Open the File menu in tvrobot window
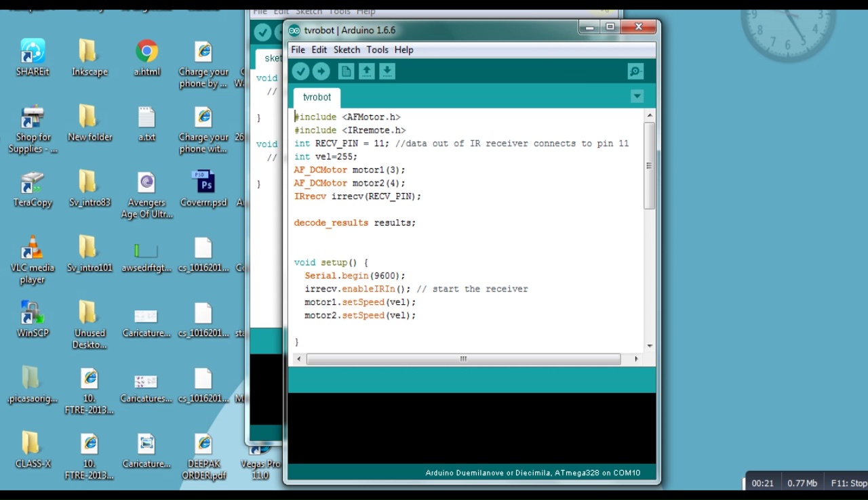The image size is (868, 500). 298,49
